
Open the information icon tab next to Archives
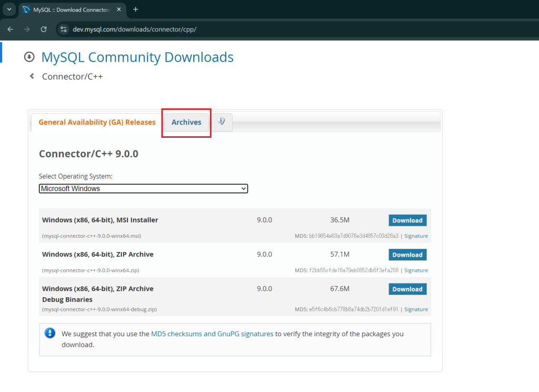tap(221, 122)
